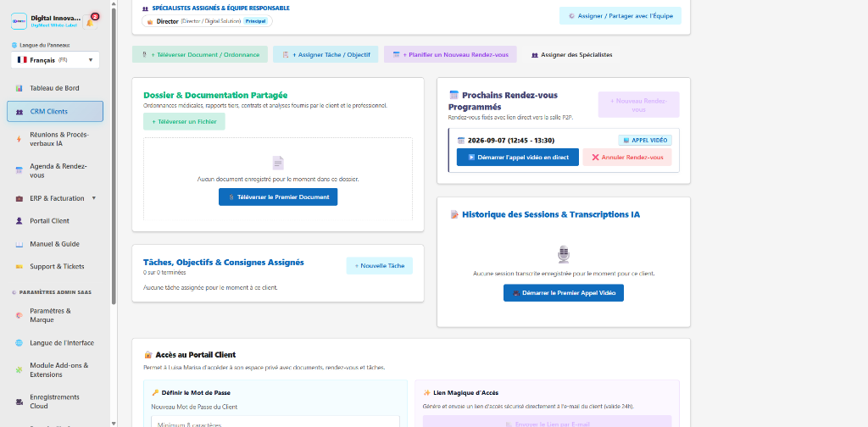868x427 pixels.
Task: Open Support & Tickets page
Action: click(55, 267)
